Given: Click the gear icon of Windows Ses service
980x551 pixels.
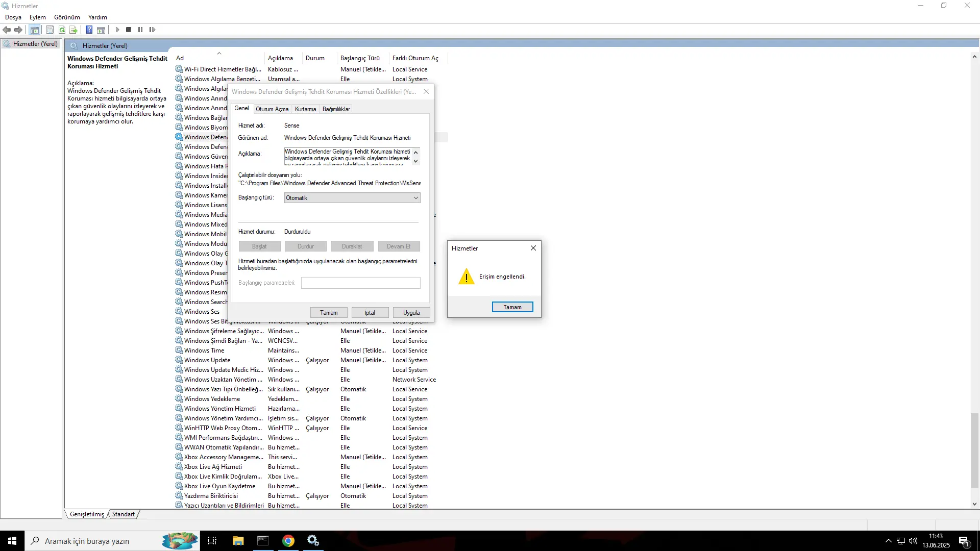Looking at the screenshot, I should pyautogui.click(x=179, y=312).
